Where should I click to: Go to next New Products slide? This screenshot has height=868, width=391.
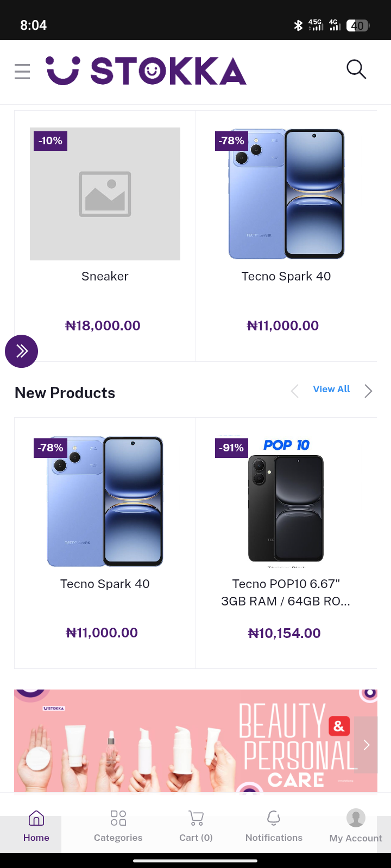(368, 391)
